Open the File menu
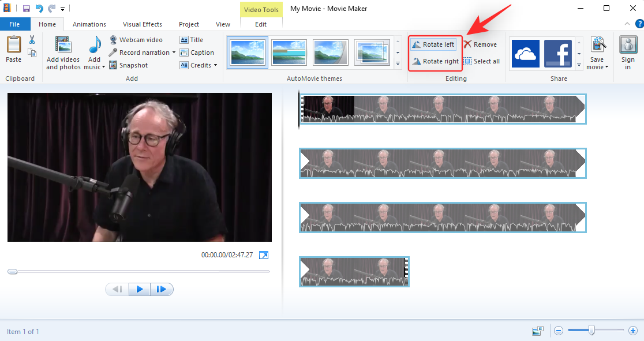This screenshot has height=341, width=644. pos(15,24)
